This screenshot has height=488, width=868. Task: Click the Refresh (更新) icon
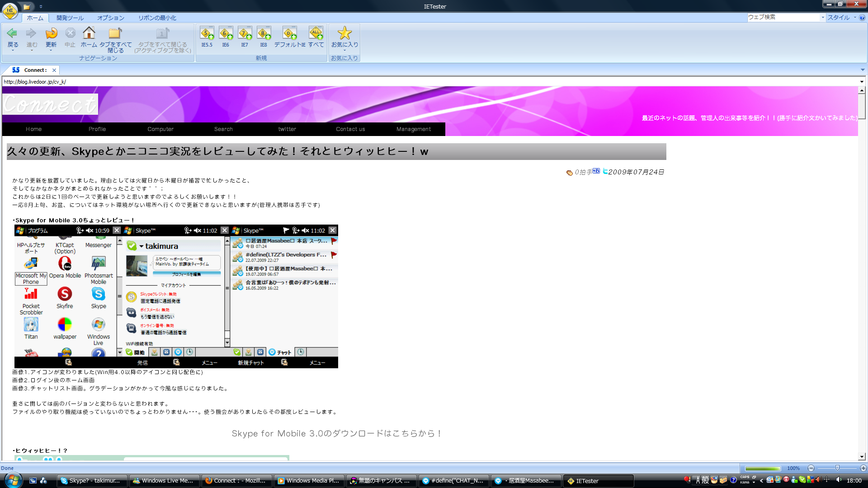pos(51,33)
